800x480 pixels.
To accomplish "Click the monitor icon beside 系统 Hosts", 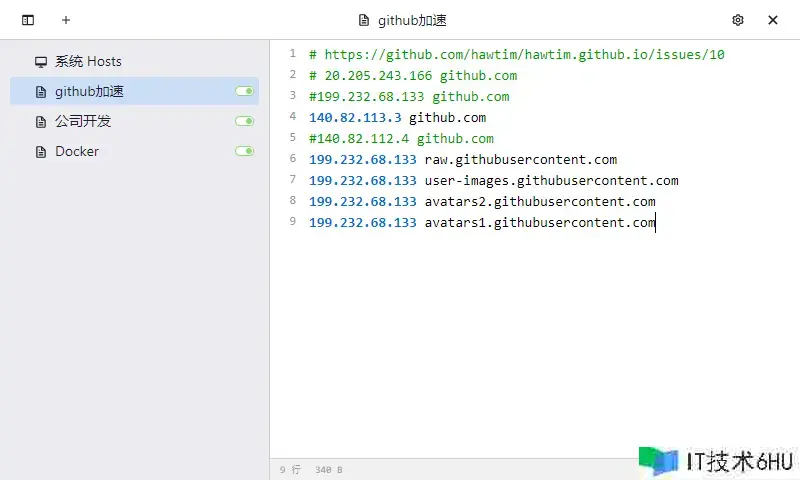I will pos(41,62).
